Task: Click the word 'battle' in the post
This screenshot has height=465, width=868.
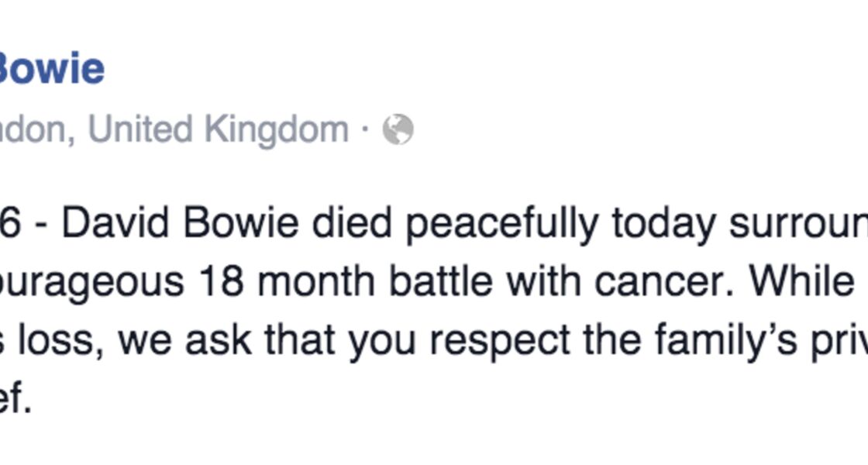Action: [441, 281]
